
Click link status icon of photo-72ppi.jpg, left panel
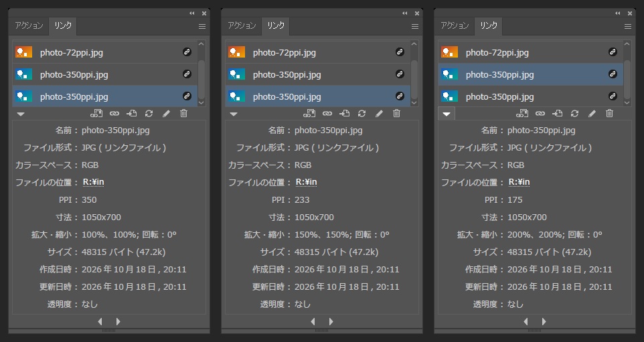click(x=187, y=52)
